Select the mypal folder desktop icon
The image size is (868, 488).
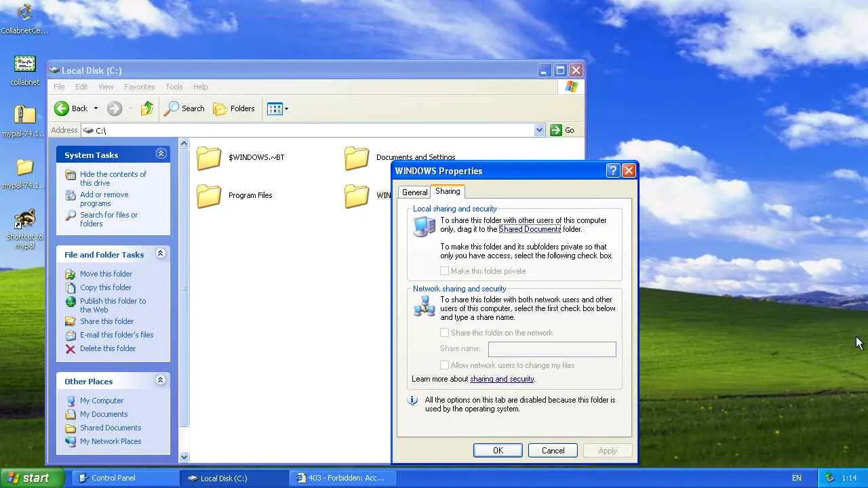(x=24, y=167)
